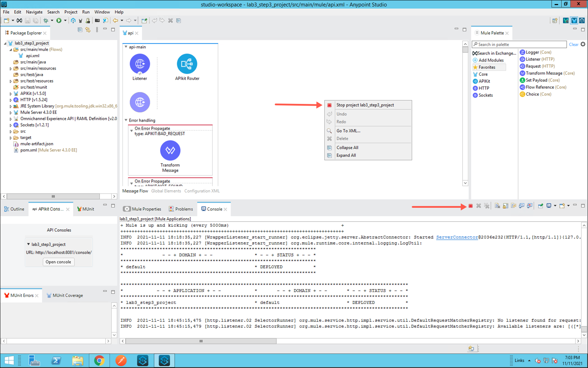Switch to the Mule Properties tab
588x368 pixels.
point(142,209)
